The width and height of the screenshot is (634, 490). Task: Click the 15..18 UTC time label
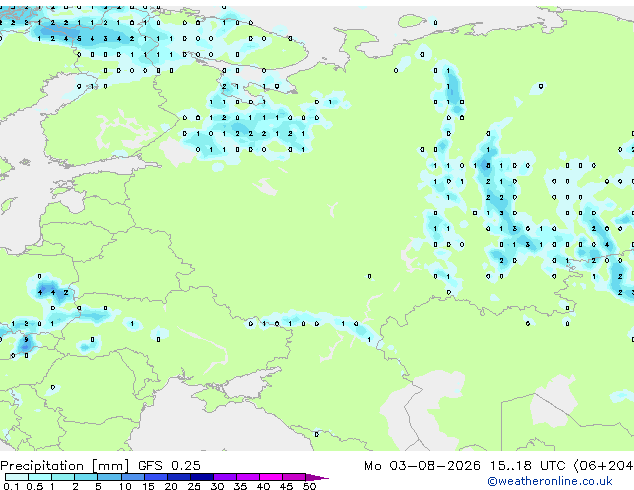(527, 465)
